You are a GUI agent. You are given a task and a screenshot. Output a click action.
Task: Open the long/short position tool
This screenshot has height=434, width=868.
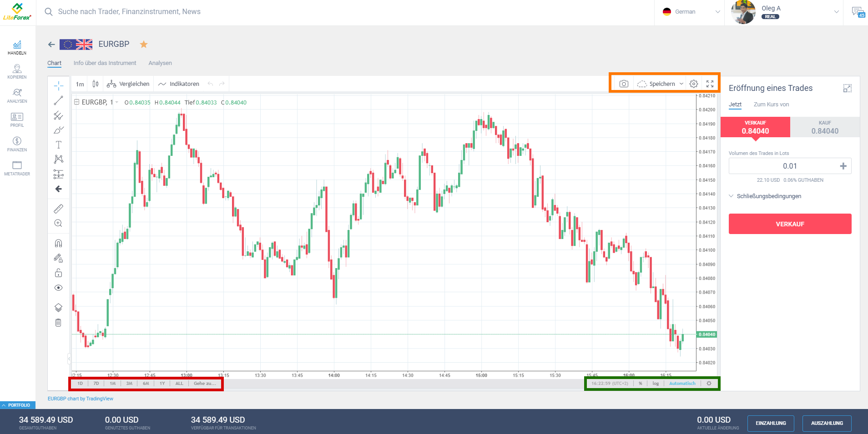click(x=58, y=174)
